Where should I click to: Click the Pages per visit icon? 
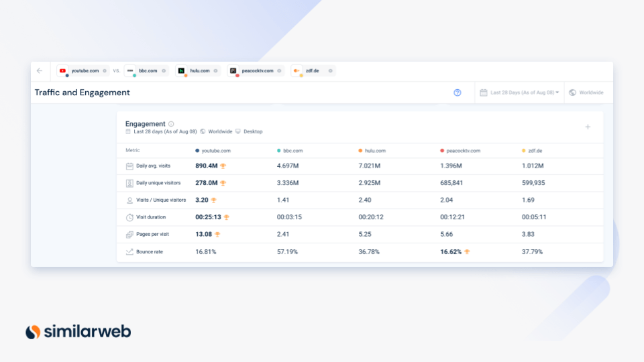[129, 235]
